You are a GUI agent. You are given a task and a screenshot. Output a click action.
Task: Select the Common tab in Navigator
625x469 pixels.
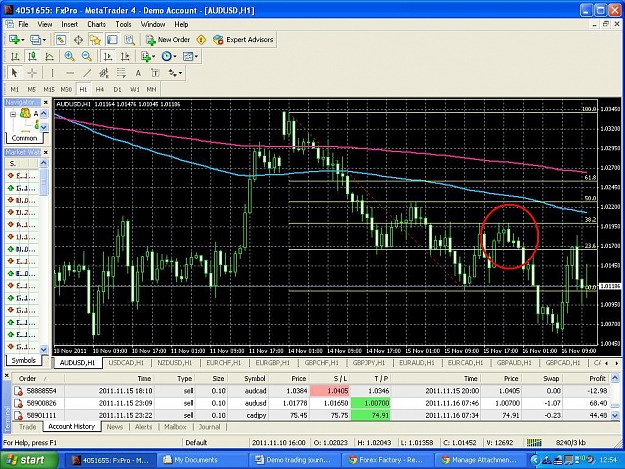tap(24, 138)
